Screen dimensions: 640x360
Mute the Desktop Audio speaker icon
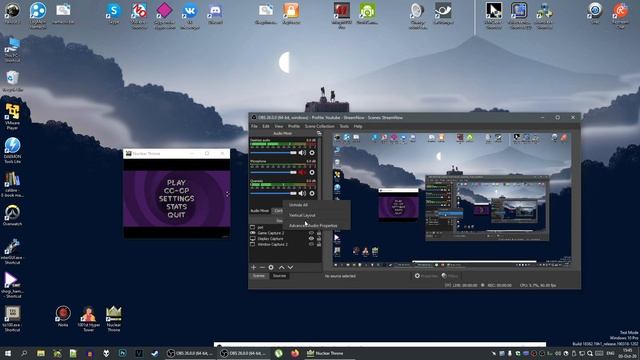coord(302,153)
